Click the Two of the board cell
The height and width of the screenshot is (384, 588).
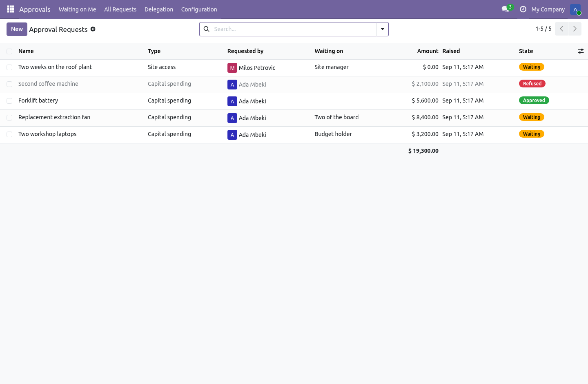336,117
